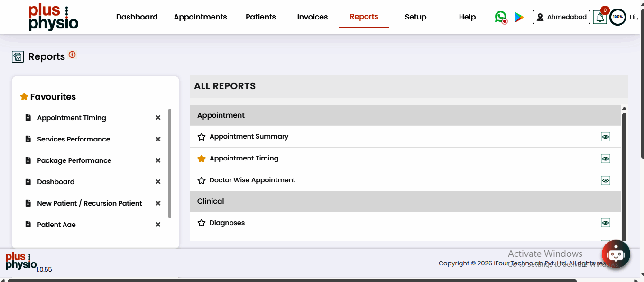Screen dimensions: 644x282
Task: Switch to the Invoices tab
Action: [312, 17]
